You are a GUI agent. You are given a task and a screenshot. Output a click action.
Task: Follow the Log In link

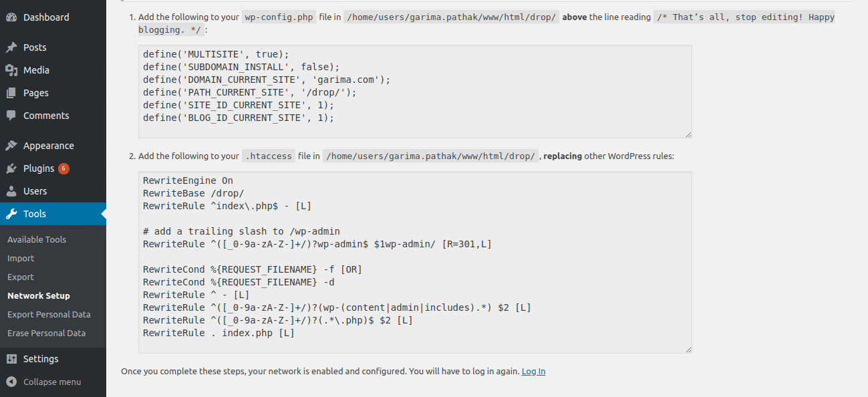pyautogui.click(x=533, y=371)
